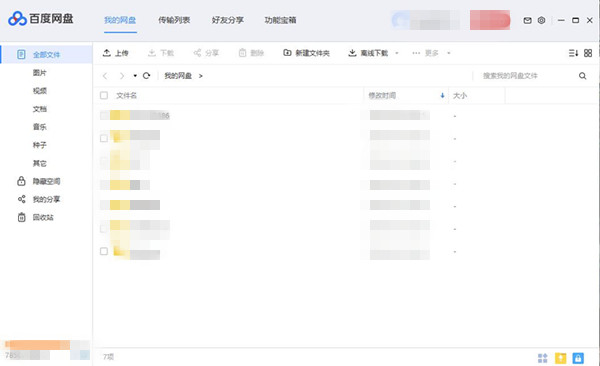Filter by 音乐 in sidebar
This screenshot has height=366, width=600.
tap(39, 127)
